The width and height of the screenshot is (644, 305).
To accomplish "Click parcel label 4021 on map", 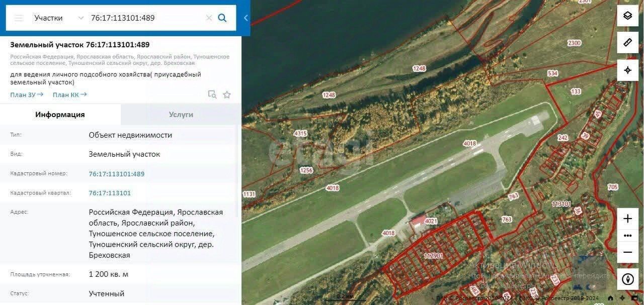I will pos(431,221).
